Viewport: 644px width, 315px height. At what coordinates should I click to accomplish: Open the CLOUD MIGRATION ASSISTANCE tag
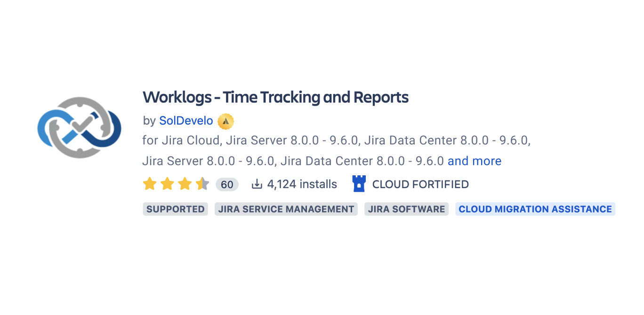(x=535, y=209)
